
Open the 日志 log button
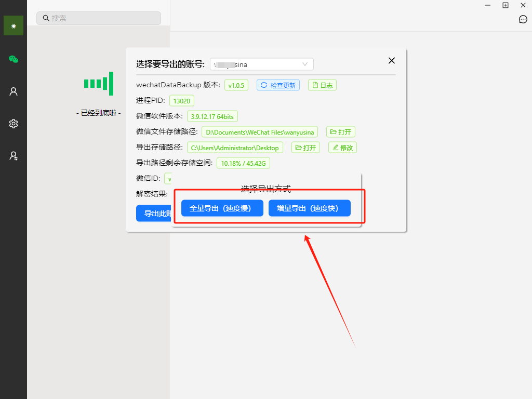(x=322, y=85)
